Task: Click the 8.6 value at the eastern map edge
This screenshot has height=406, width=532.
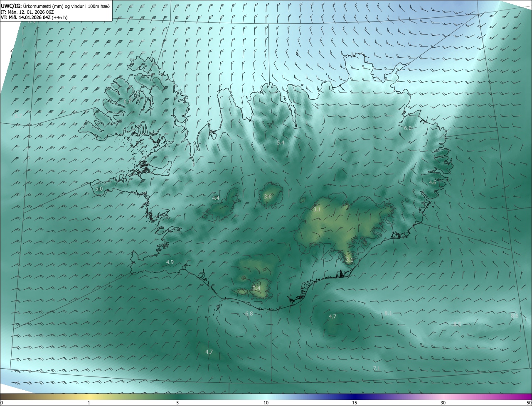Action: (515, 316)
